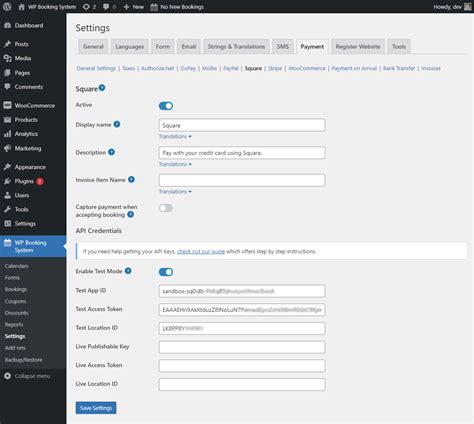Open the check out our guide link
The width and height of the screenshot is (474, 424).
[x=201, y=251]
